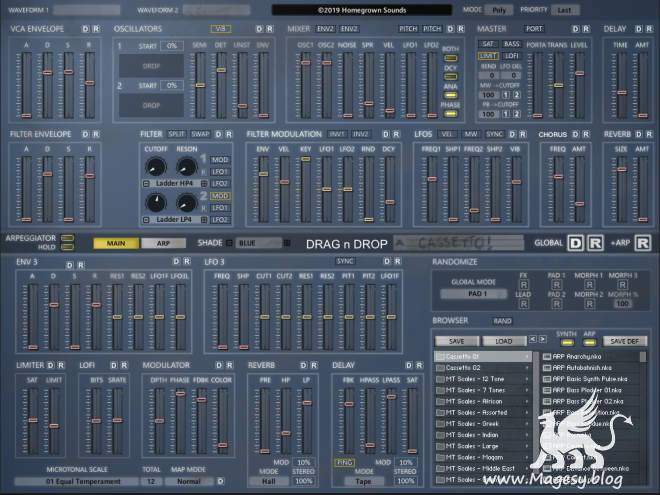This screenshot has width=660, height=495.
Task: Click the Filter section randomize R icon
Action: click(x=229, y=134)
